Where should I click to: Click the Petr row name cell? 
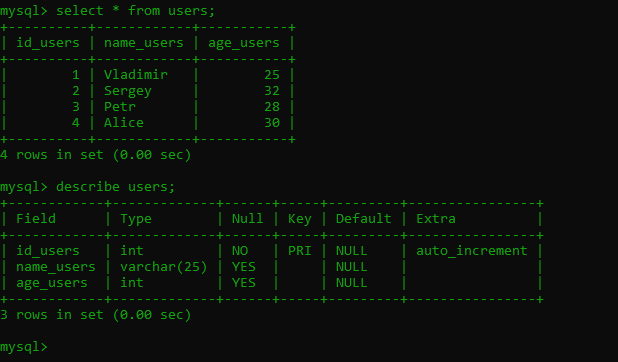[x=119, y=107]
